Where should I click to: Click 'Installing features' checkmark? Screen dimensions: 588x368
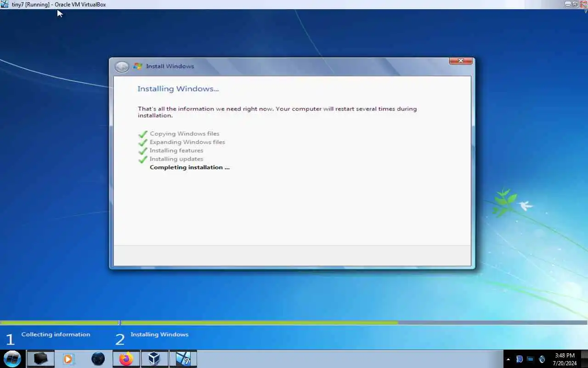pos(143,151)
